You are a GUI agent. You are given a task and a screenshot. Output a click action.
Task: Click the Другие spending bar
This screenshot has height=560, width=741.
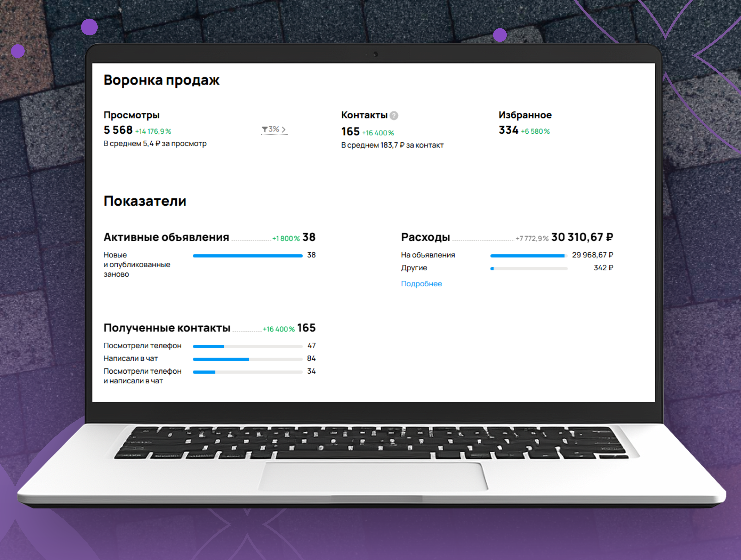pyautogui.click(x=529, y=269)
